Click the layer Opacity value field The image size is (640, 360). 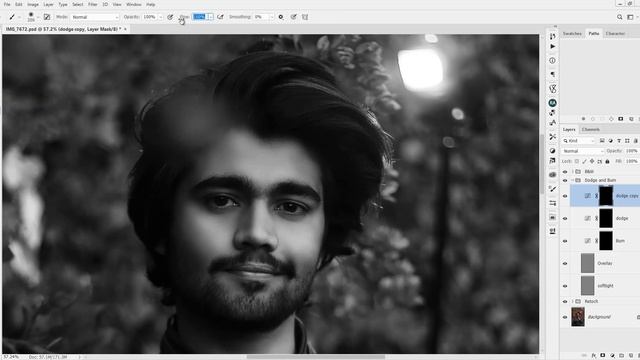click(x=632, y=151)
